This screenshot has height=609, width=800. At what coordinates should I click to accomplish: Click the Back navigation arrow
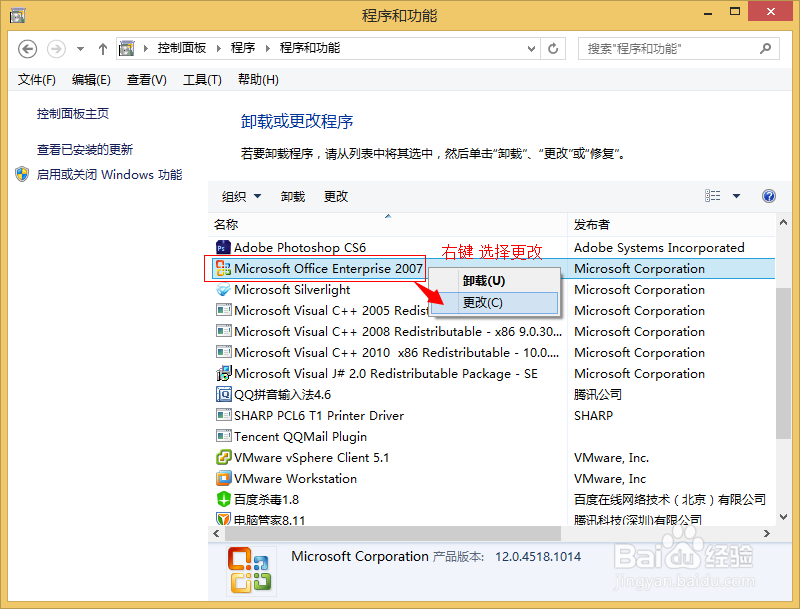pyautogui.click(x=28, y=49)
